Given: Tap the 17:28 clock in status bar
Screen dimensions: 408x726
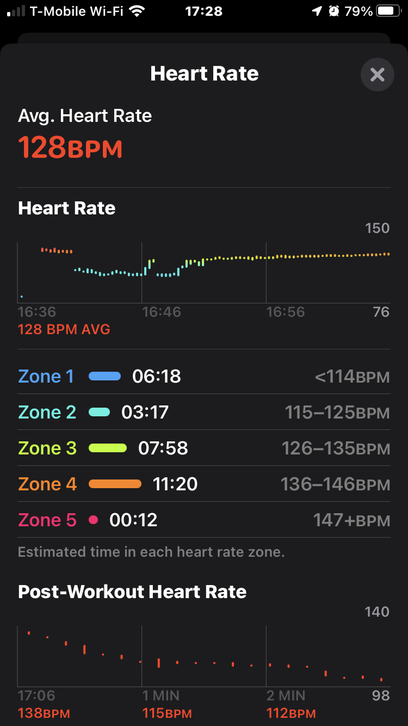Looking at the screenshot, I should 204,11.
